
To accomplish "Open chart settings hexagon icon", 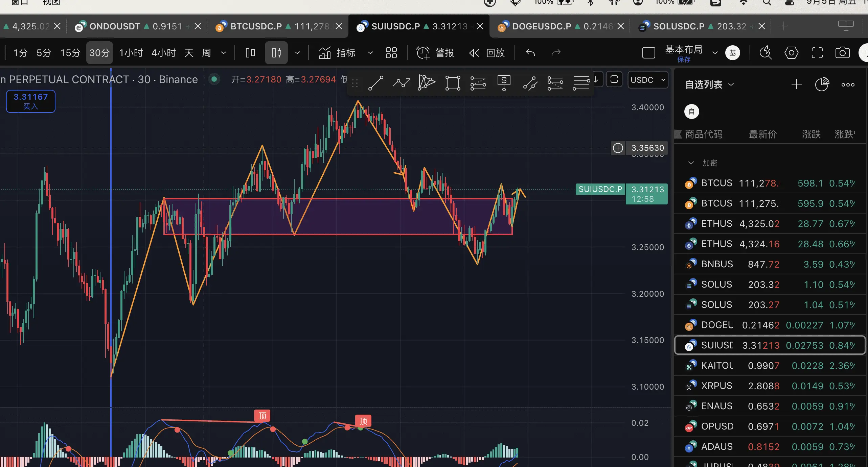I will pyautogui.click(x=792, y=53).
